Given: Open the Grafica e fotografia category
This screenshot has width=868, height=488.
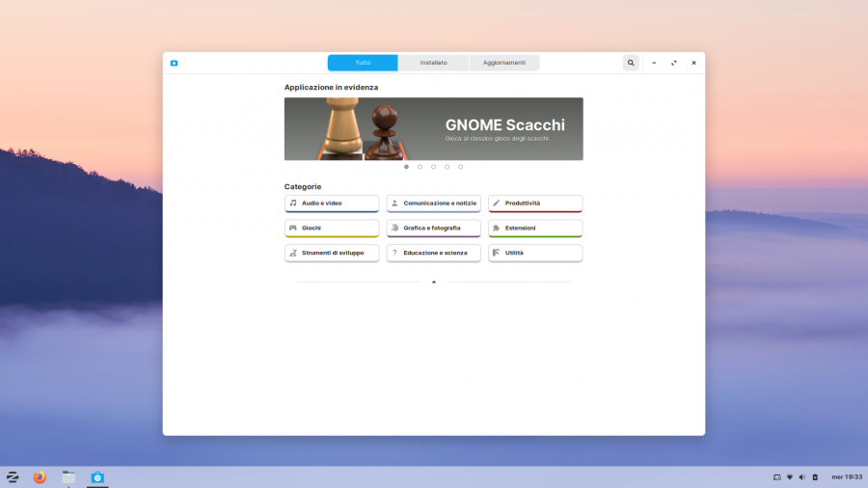Looking at the screenshot, I should 433,229.
